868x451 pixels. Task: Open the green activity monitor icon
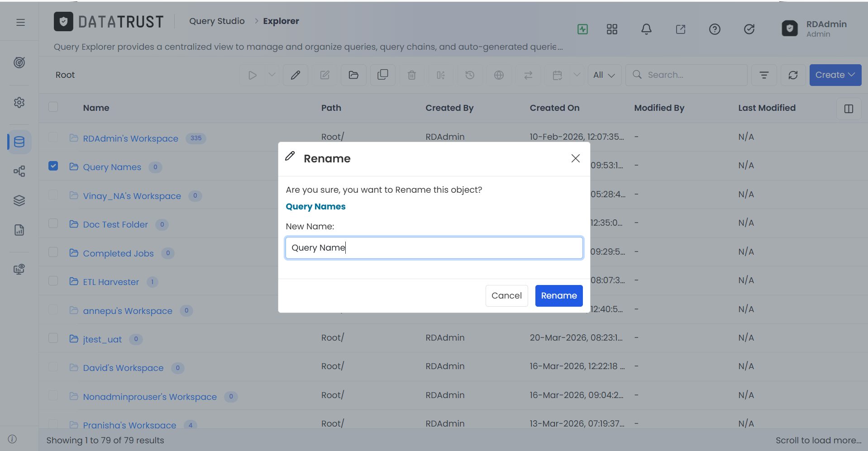582,29
